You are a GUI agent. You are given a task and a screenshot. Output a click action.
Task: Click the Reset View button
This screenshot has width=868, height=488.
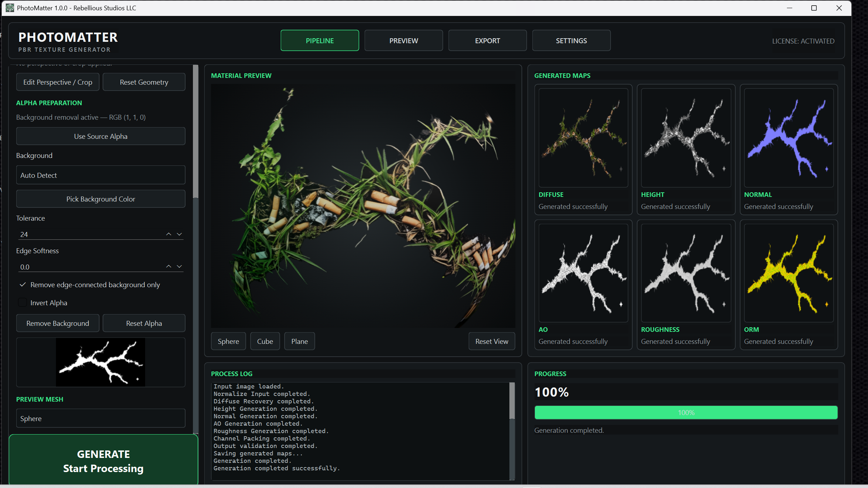492,341
